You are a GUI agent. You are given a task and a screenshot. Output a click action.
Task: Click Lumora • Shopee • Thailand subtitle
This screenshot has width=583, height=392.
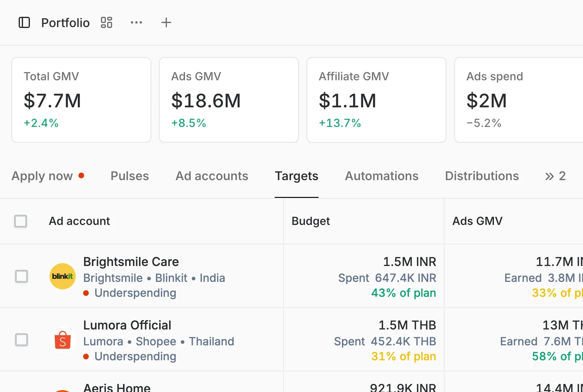click(x=159, y=341)
